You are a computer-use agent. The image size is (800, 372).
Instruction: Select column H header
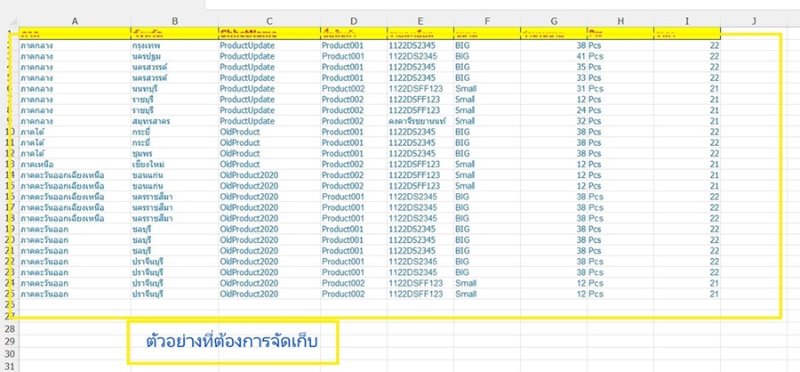click(620, 21)
